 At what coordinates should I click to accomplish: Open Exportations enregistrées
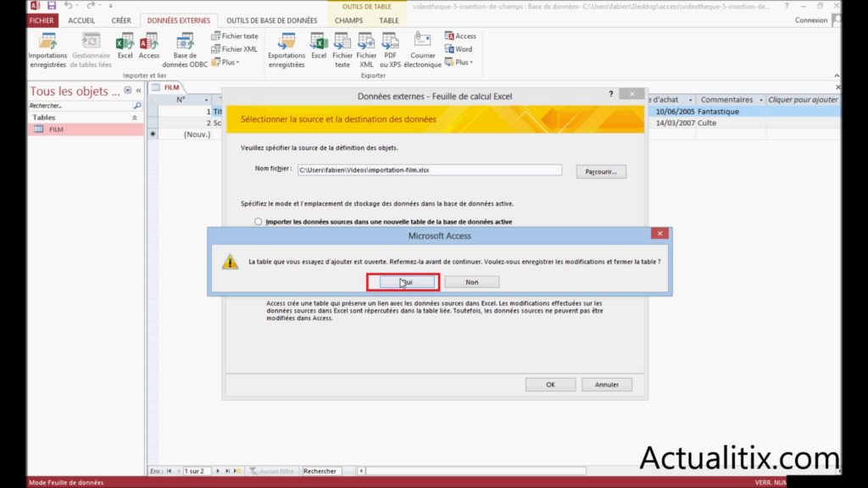(287, 50)
